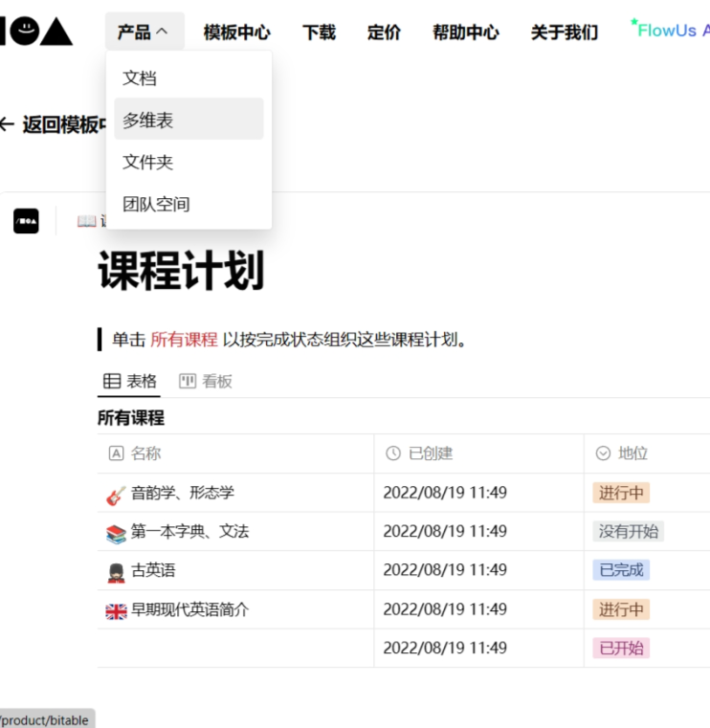The height and width of the screenshot is (728, 710).
Task: Select 文件夹 in the product dropdown
Action: tap(189, 162)
